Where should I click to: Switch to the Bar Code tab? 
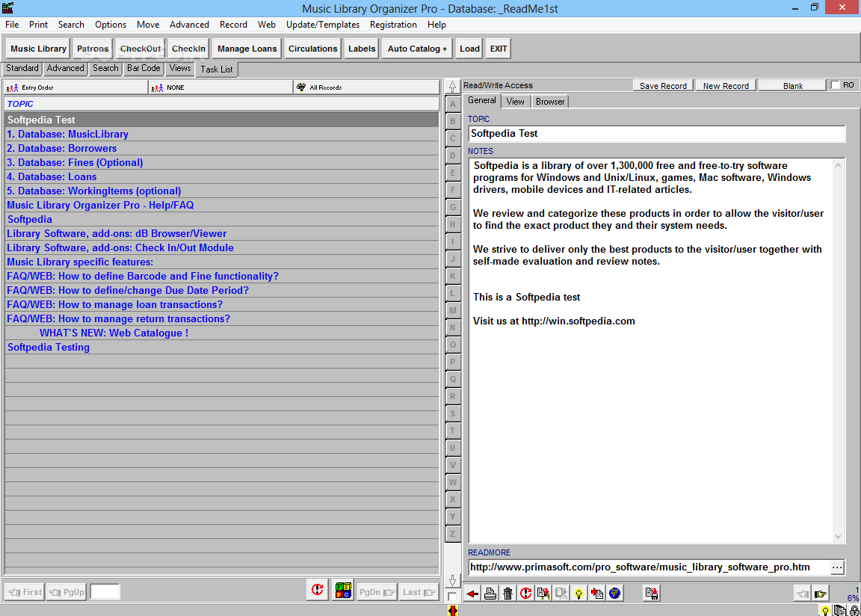(143, 68)
